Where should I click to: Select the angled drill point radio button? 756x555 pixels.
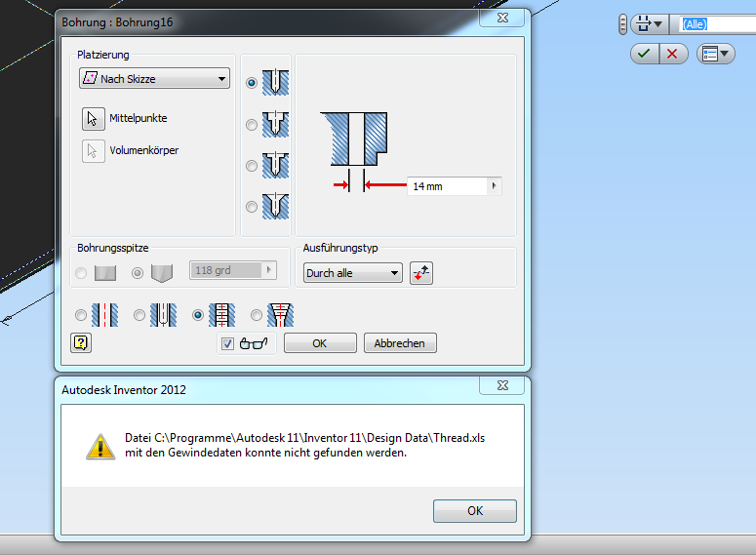pos(138,273)
